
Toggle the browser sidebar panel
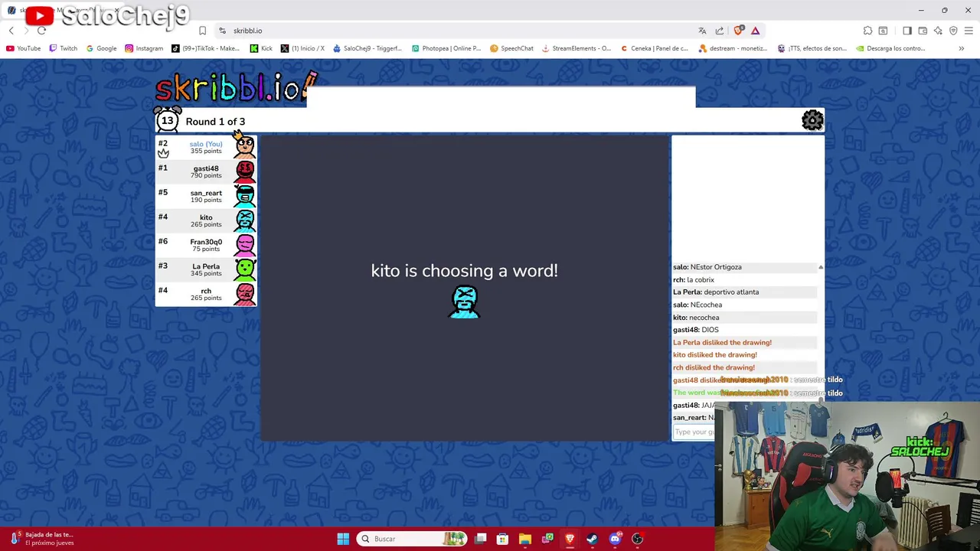pos(907,31)
